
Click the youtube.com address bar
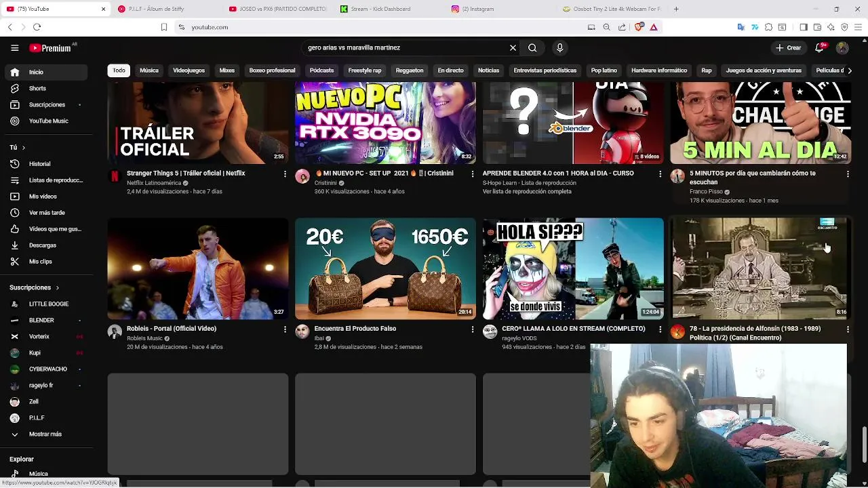coord(380,27)
